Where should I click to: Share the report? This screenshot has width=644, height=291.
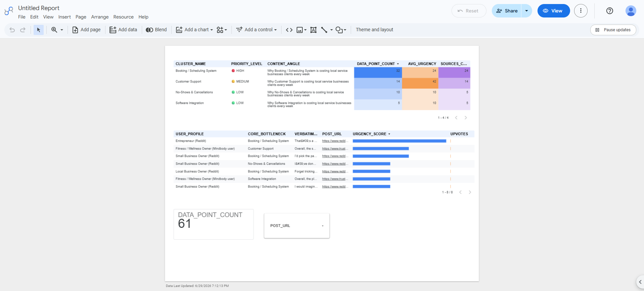point(507,11)
